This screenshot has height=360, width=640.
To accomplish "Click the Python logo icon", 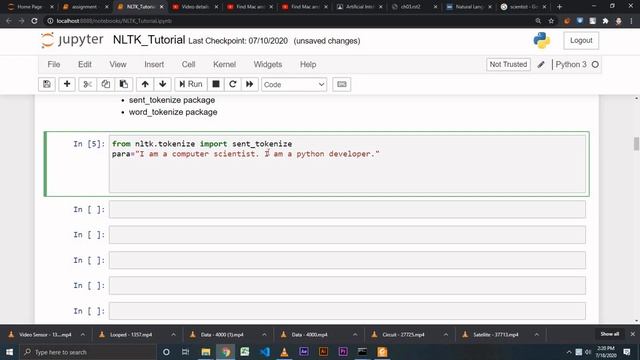I will pyautogui.click(x=542, y=40).
